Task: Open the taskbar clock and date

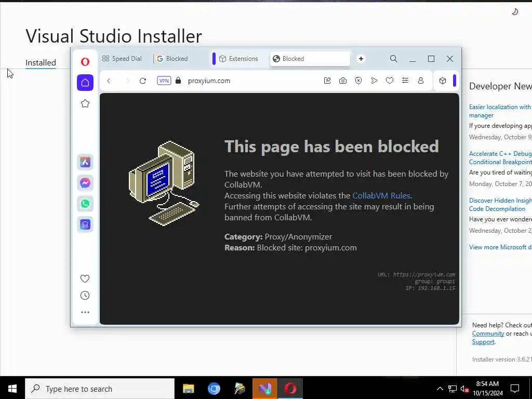Action: pos(487,389)
